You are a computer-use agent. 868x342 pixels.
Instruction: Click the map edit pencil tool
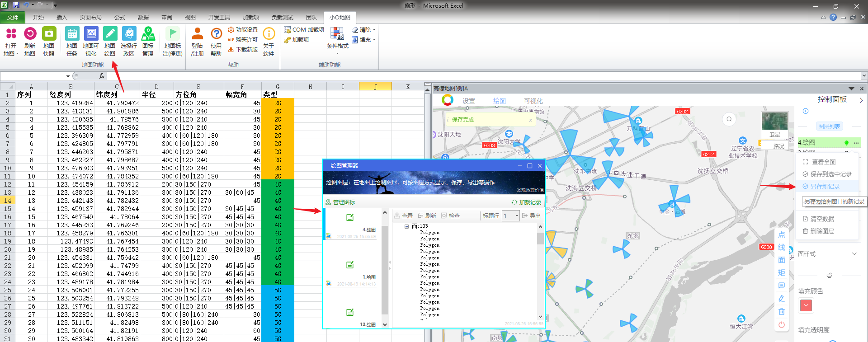point(781,299)
